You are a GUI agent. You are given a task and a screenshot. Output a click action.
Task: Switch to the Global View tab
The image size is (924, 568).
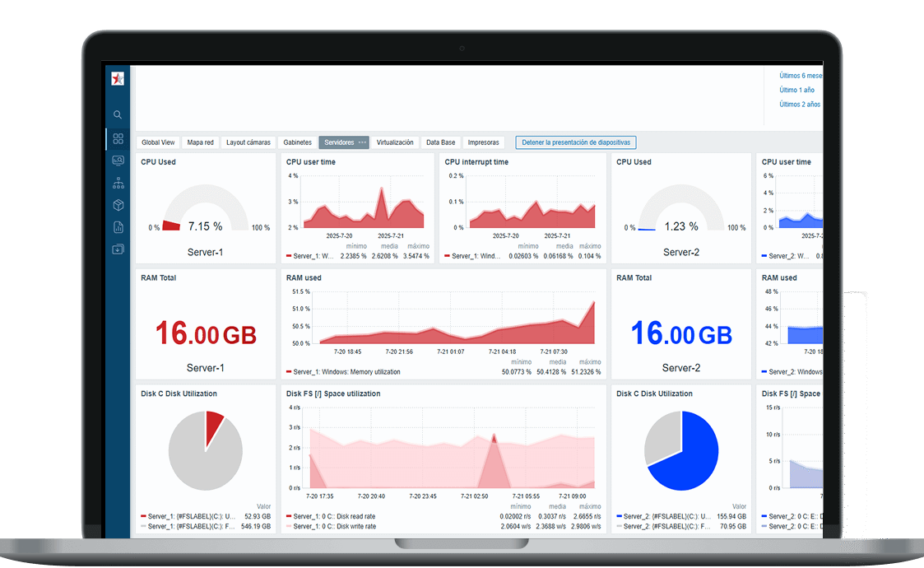point(158,142)
